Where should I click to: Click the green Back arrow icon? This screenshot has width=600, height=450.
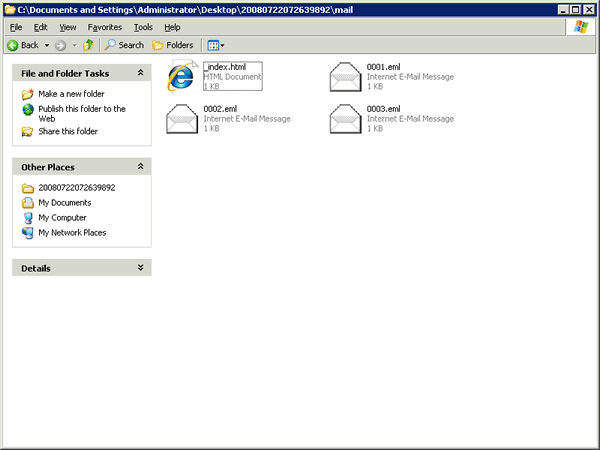tap(13, 46)
